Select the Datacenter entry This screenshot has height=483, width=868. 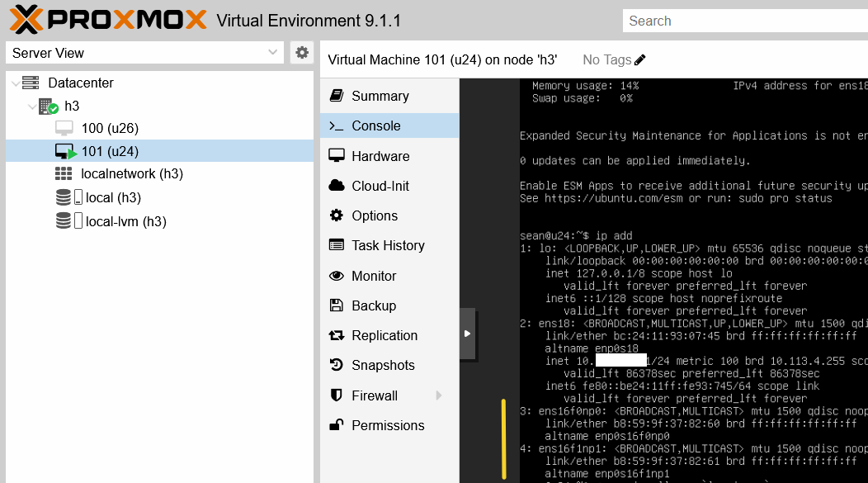coord(159,83)
